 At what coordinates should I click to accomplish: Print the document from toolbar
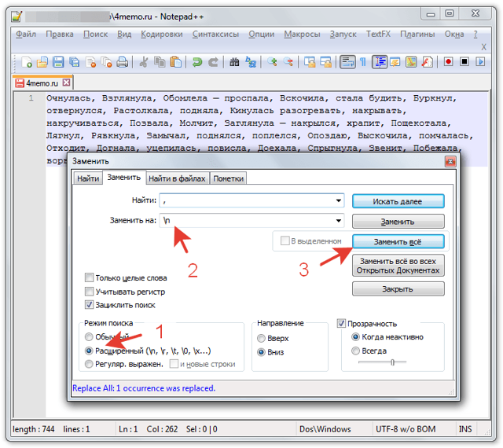pos(123,61)
